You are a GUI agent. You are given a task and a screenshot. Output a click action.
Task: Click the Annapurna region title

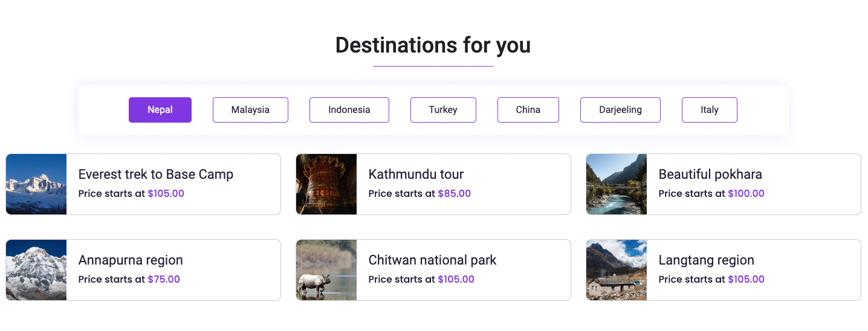(x=131, y=260)
